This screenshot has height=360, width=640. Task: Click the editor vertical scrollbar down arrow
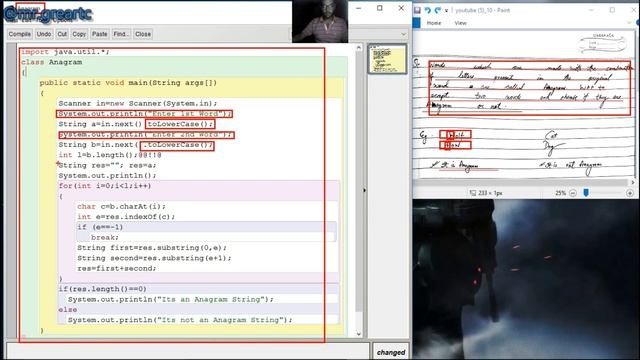(359, 333)
